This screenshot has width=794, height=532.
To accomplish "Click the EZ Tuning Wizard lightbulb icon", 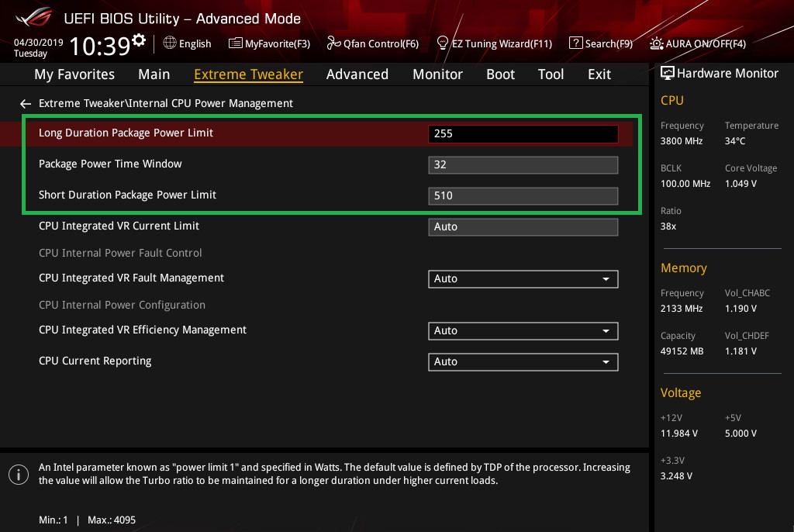I will tap(443, 43).
